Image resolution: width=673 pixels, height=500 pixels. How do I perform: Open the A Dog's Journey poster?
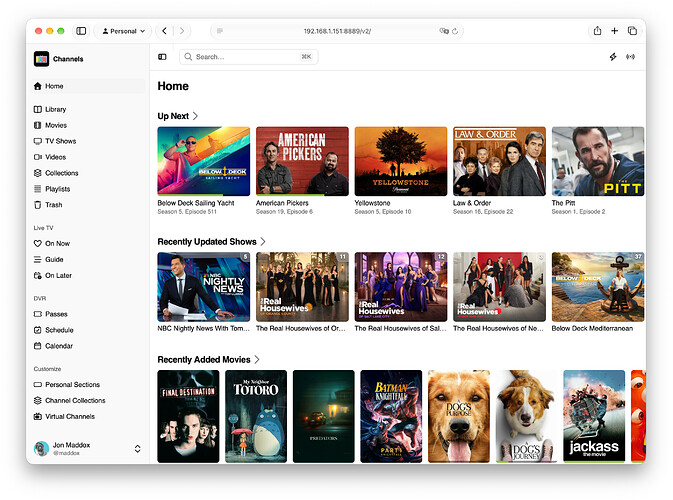[x=526, y=416]
